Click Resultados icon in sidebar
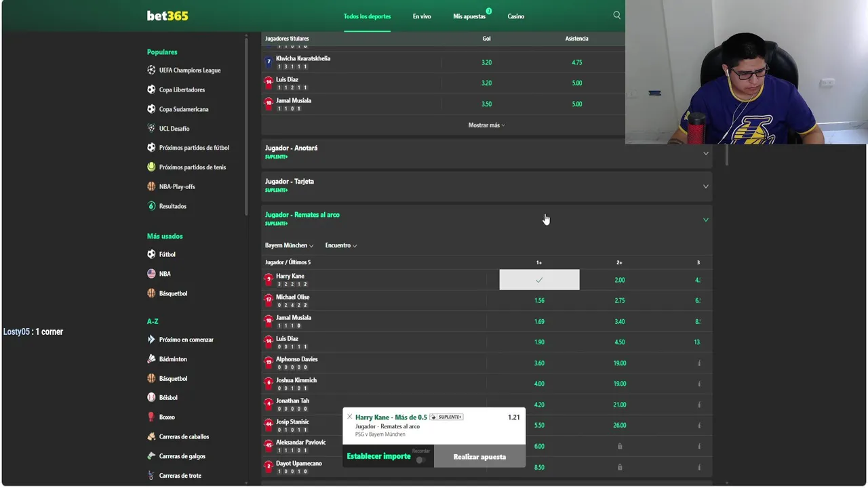Screen dimensions: 868x488 [151, 206]
